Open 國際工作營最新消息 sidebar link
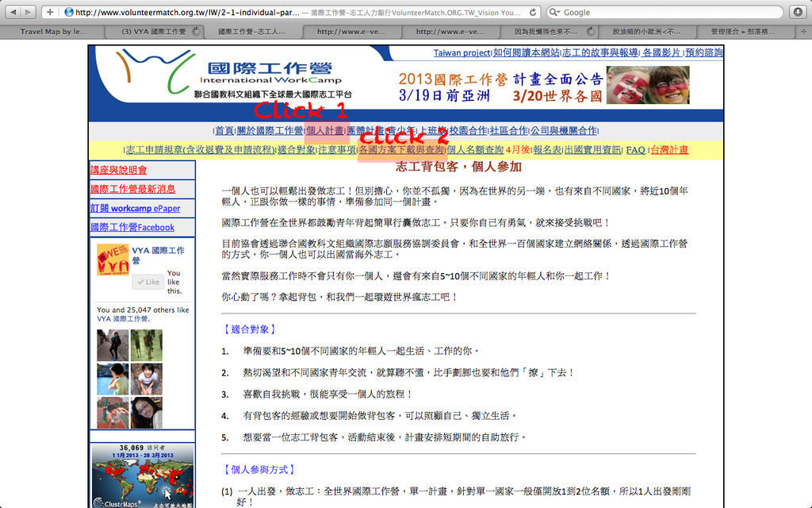Image resolution: width=812 pixels, height=508 pixels. (133, 189)
